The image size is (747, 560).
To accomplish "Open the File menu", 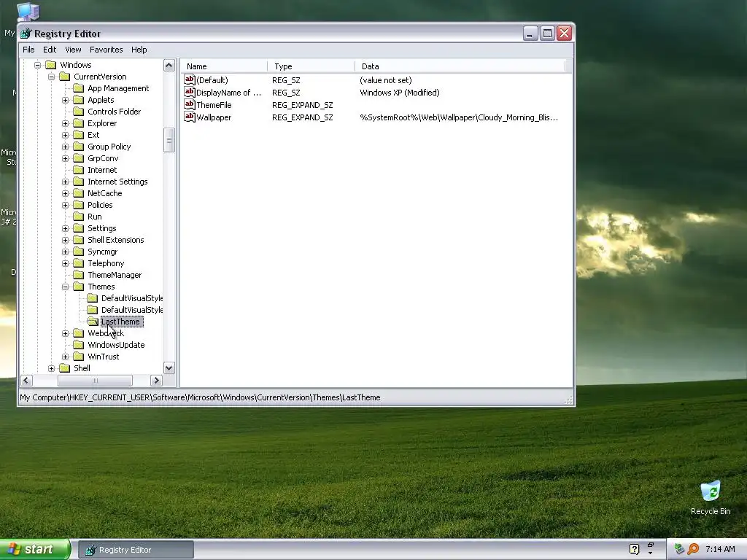I will pos(28,50).
